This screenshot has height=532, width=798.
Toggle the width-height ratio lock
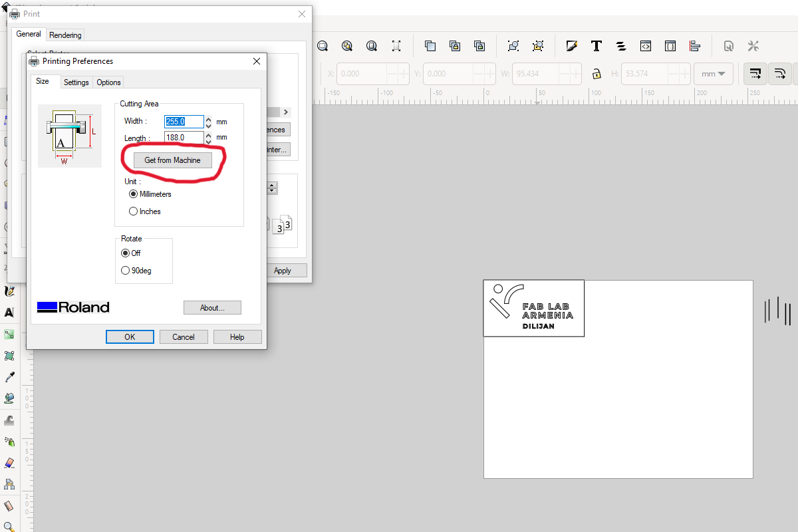click(597, 74)
